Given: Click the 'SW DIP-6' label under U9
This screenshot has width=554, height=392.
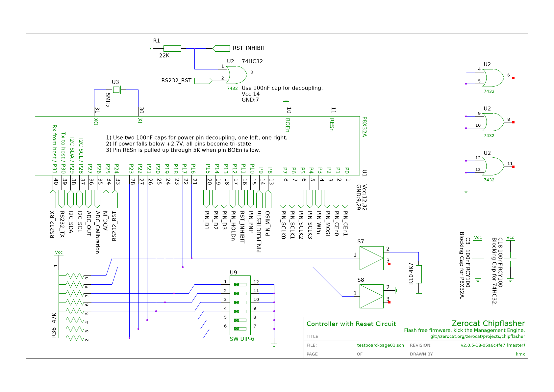Looking at the screenshot, I should [242, 339].
